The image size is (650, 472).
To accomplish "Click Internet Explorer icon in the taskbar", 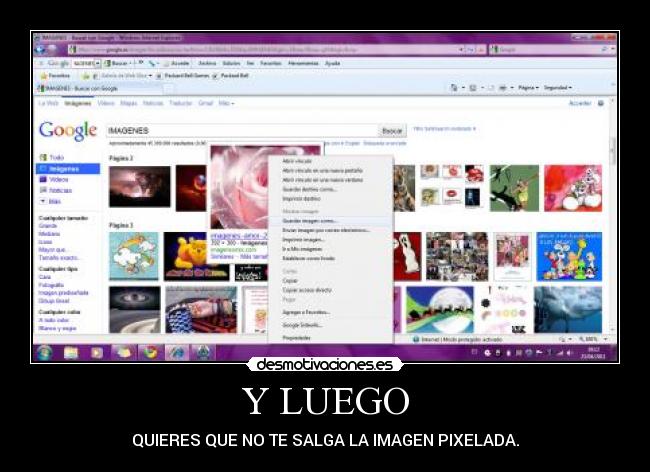I will 177,353.
